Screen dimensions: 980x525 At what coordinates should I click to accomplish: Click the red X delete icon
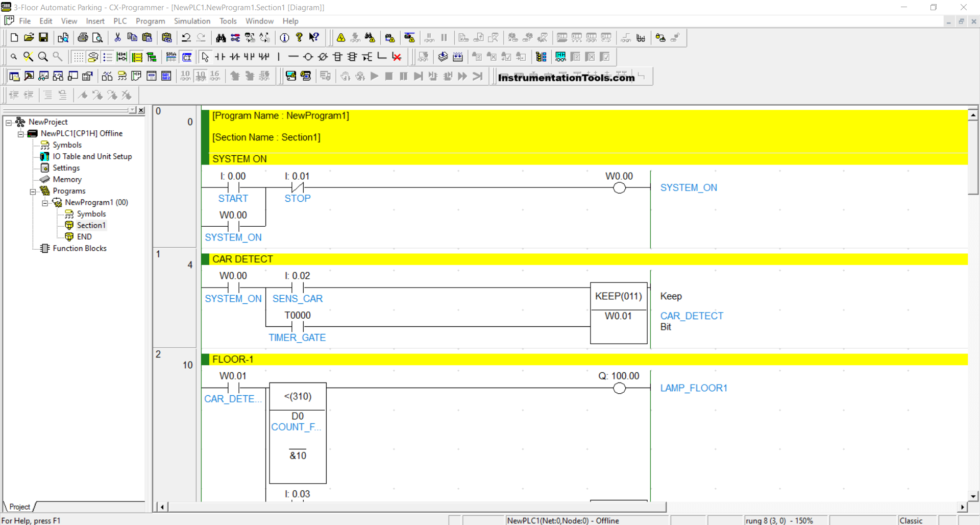(397, 57)
